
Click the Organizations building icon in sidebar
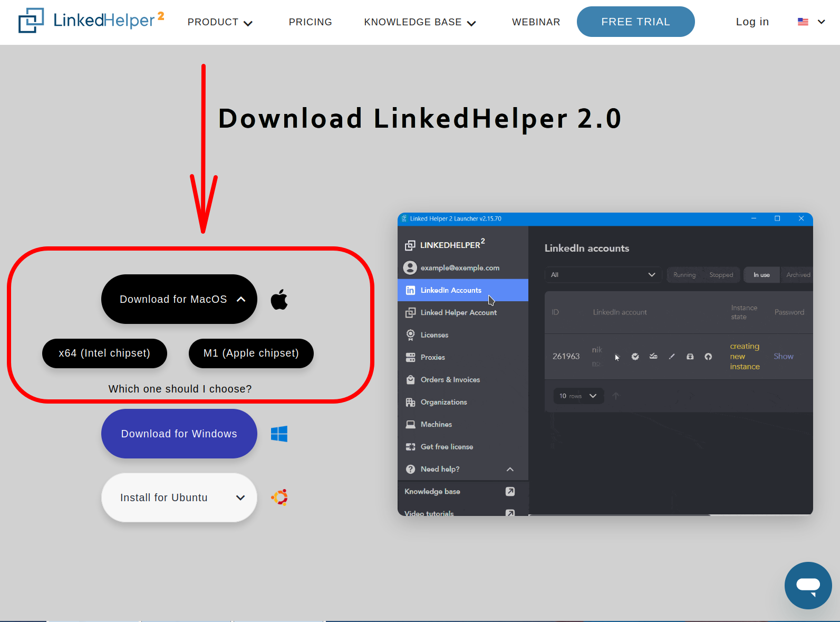410,402
